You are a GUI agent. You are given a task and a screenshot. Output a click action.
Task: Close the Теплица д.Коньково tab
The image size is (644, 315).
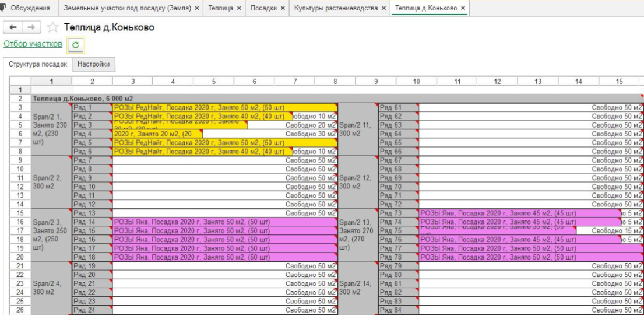pyautogui.click(x=463, y=8)
